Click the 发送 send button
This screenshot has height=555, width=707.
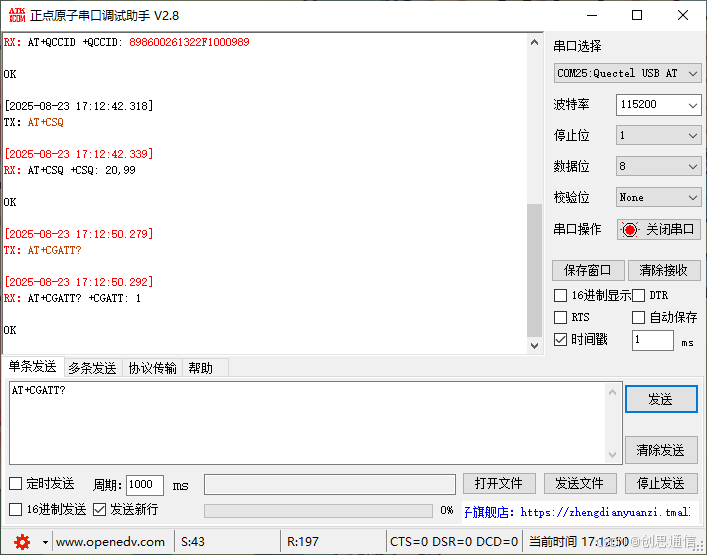661,399
